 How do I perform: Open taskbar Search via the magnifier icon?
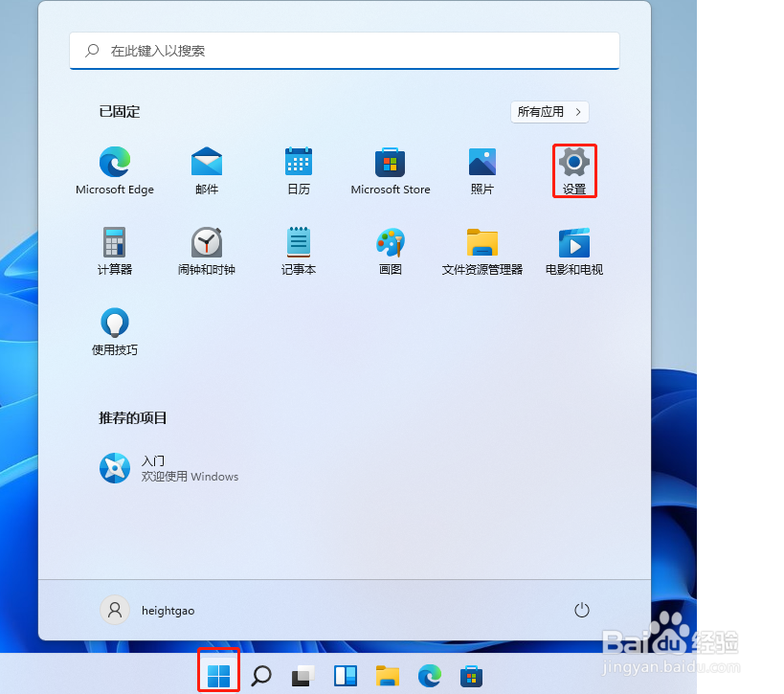tap(260, 674)
